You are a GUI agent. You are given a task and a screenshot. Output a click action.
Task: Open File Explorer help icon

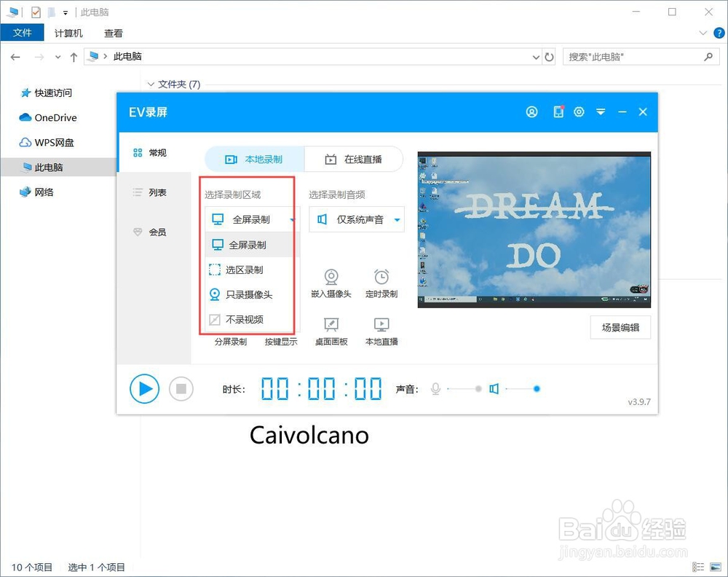point(719,33)
